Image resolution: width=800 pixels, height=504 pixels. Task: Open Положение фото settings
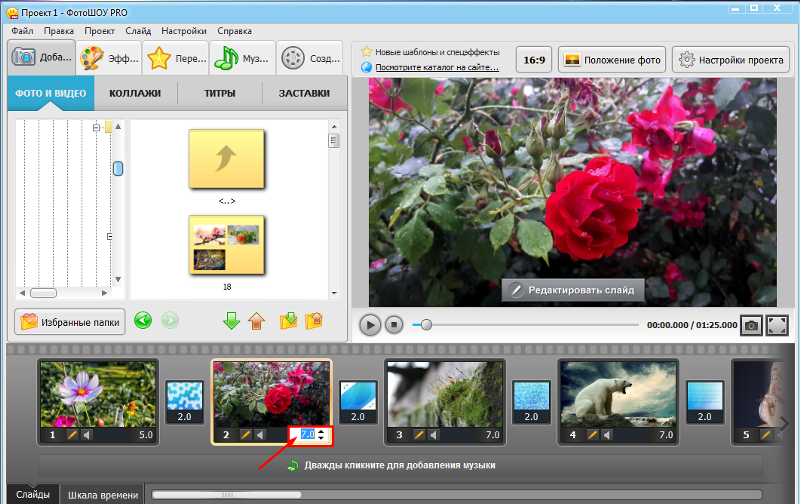click(x=612, y=60)
